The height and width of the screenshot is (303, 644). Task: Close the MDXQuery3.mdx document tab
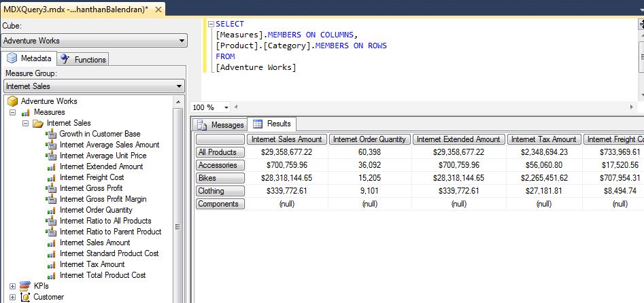[158, 10]
